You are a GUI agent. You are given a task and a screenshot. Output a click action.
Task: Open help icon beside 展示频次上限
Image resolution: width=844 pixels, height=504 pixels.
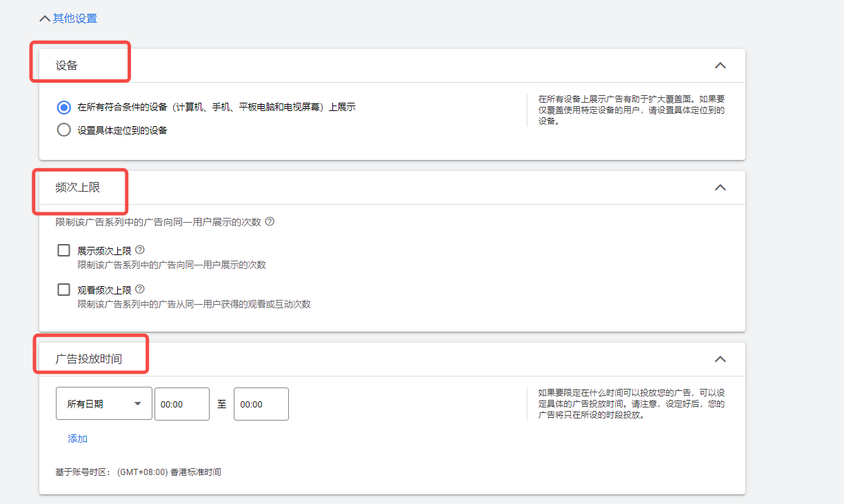140,250
